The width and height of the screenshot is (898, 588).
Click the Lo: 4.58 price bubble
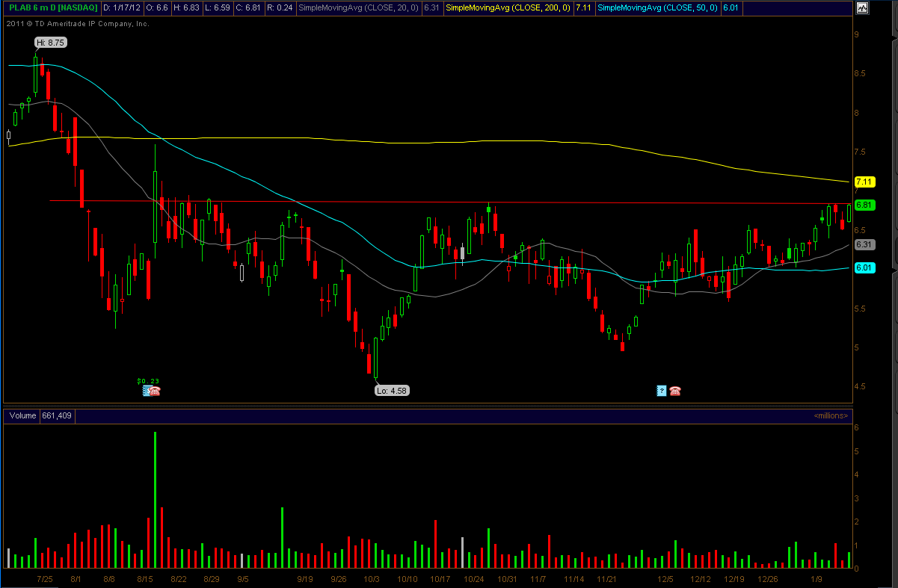click(x=393, y=390)
